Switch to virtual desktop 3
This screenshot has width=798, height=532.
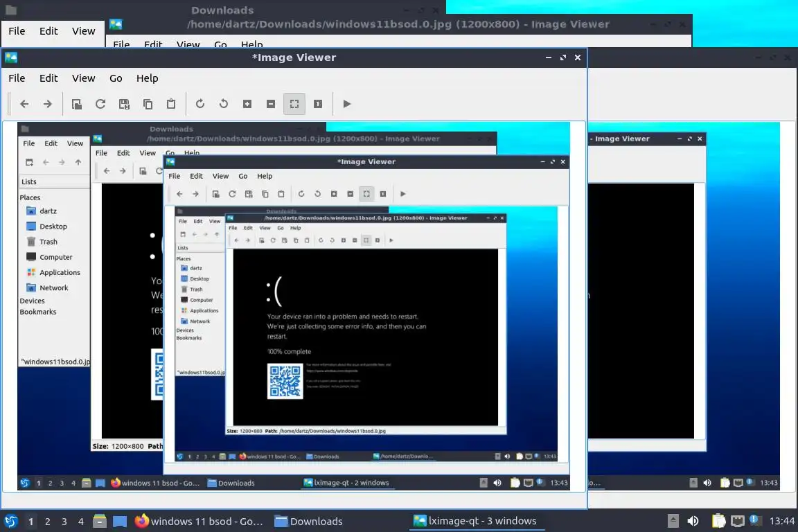tap(64, 522)
